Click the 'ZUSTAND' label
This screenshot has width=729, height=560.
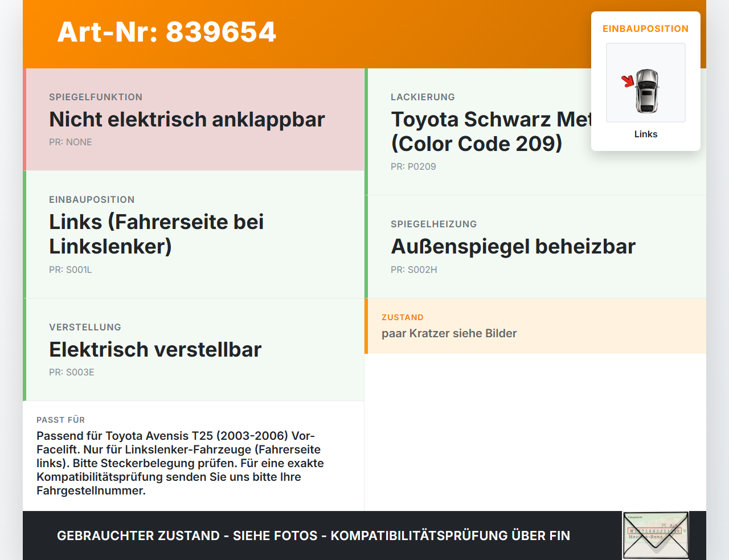(x=403, y=317)
